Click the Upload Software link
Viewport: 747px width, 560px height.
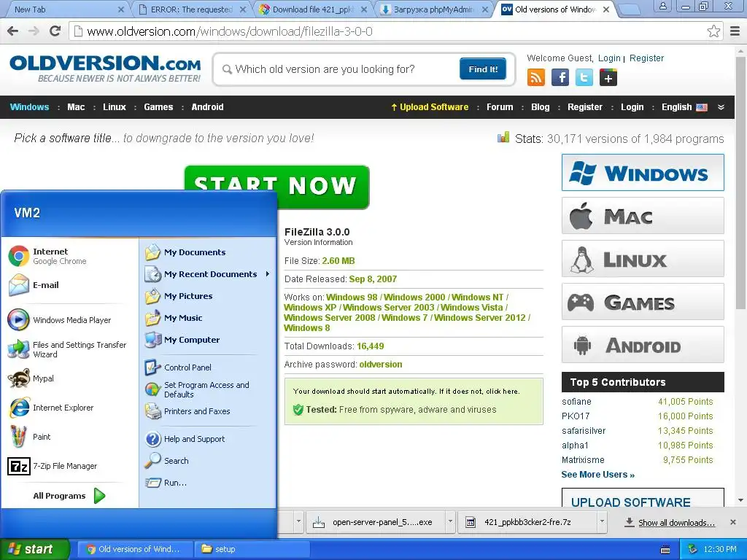pyautogui.click(x=430, y=107)
